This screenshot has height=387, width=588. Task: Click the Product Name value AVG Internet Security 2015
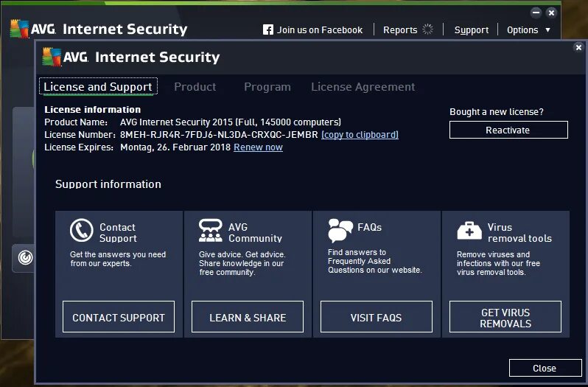coord(230,122)
